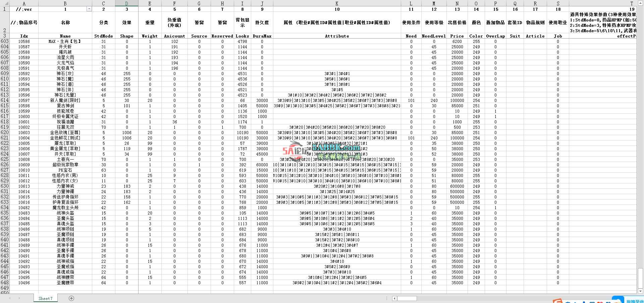Click the horizontal scrollbar thumb
644x303 pixels.
pyautogui.click(x=407, y=298)
